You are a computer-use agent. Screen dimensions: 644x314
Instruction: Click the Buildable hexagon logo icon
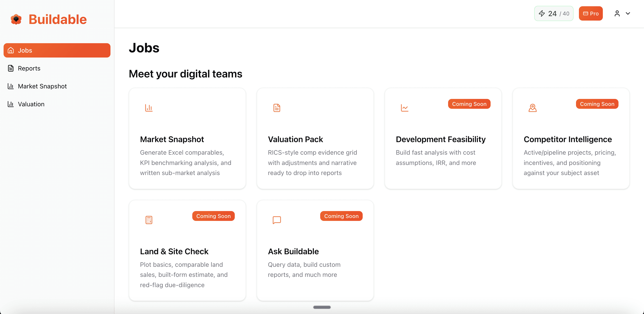coord(16,19)
